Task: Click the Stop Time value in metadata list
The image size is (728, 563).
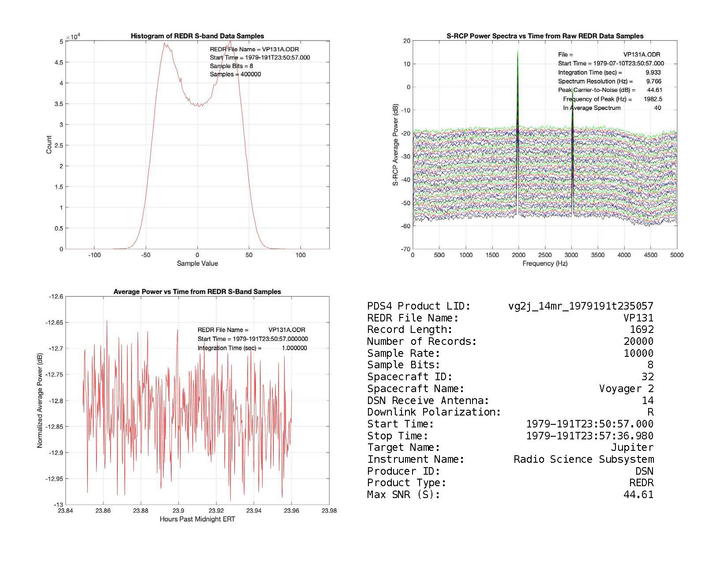Action: tap(589, 436)
